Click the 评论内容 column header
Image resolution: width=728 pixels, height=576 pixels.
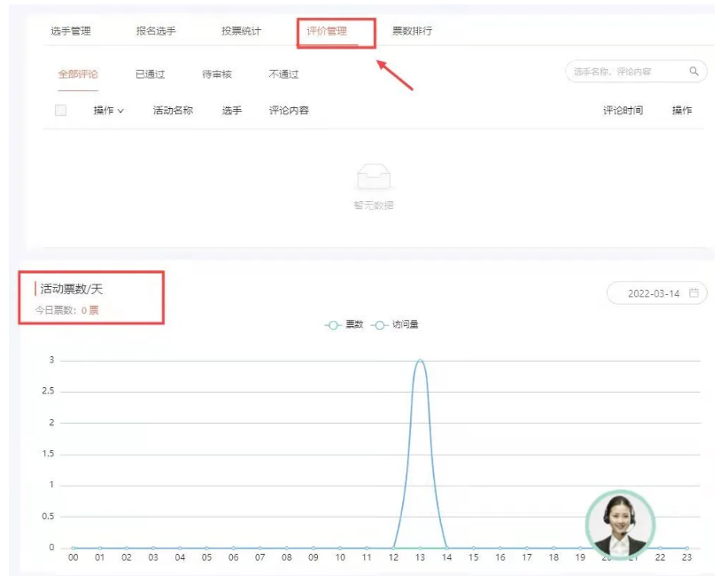pyautogui.click(x=289, y=111)
